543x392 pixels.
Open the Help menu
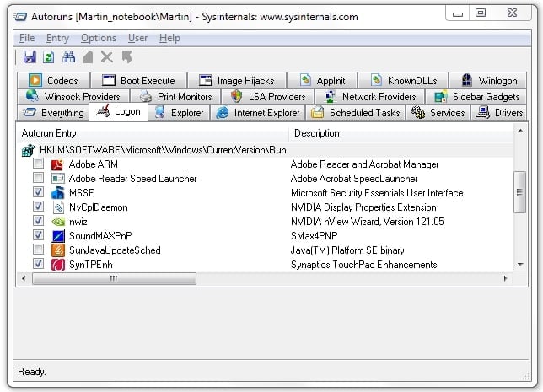[169, 38]
